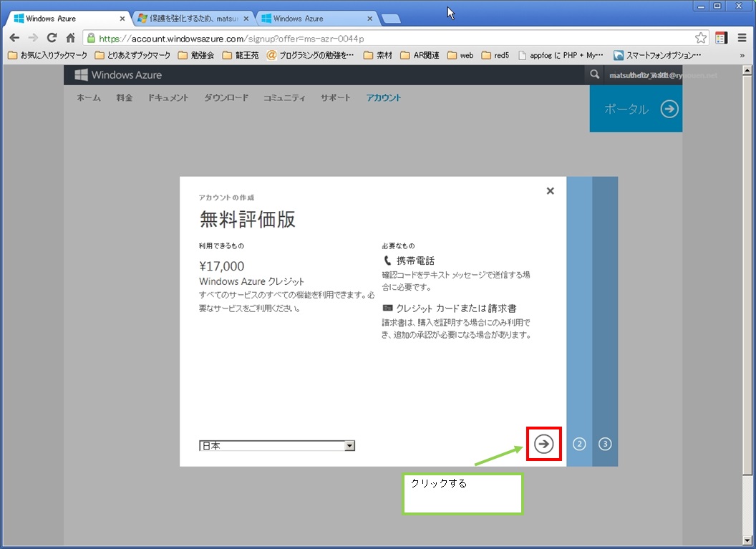756x549 pixels.
Task: Click the search magnifier in Azure header
Action: tap(595, 74)
